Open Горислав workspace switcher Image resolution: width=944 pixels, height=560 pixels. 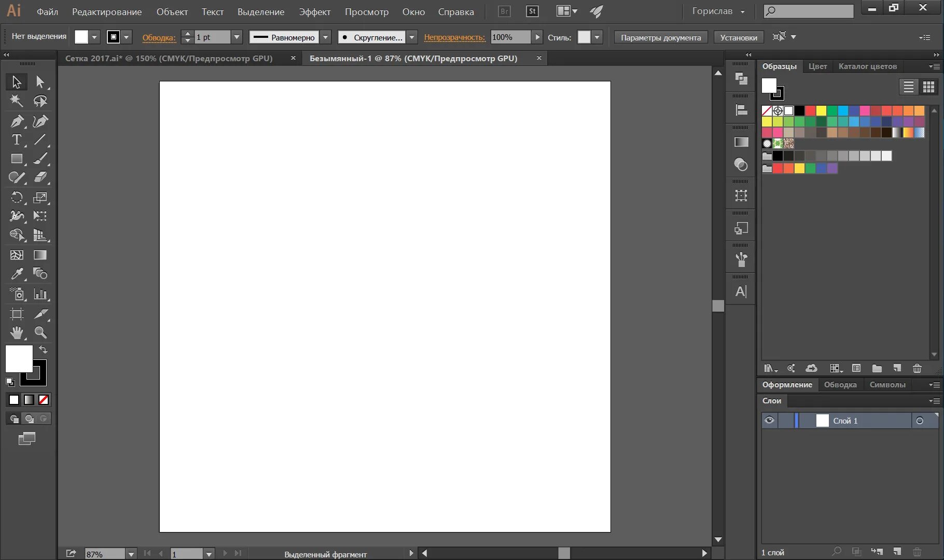(x=718, y=11)
